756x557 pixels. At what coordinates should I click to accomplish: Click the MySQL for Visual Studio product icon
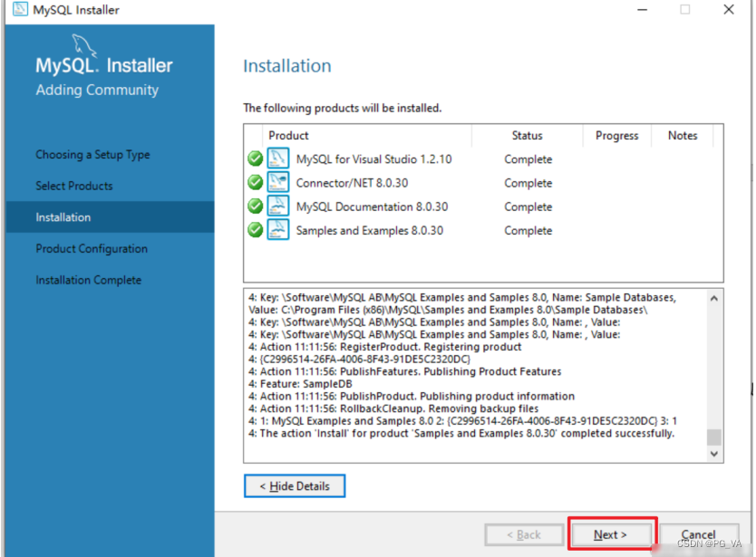(x=278, y=158)
